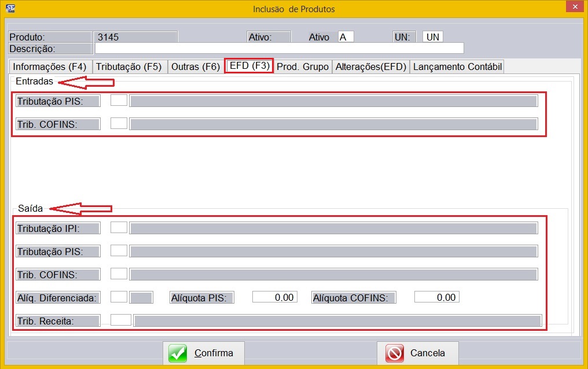Image resolution: width=588 pixels, height=369 pixels.
Task: Switch to the Informações (F4) tab
Action: point(50,67)
